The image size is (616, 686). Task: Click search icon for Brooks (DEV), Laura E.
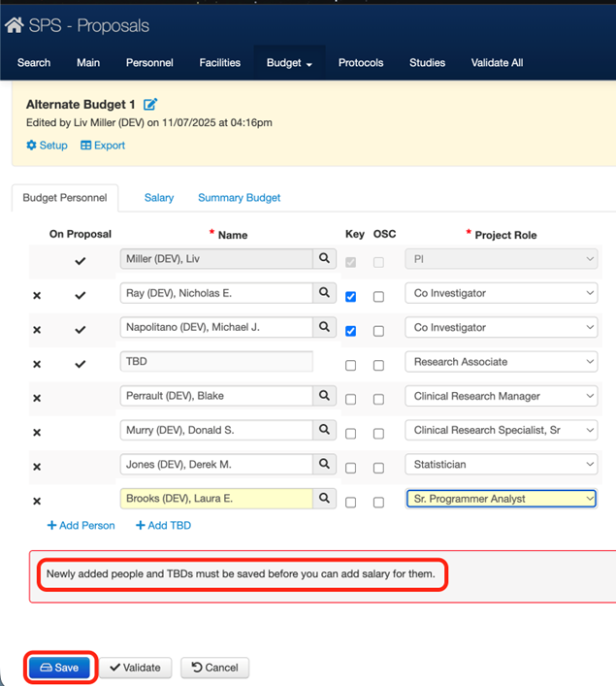(x=325, y=499)
